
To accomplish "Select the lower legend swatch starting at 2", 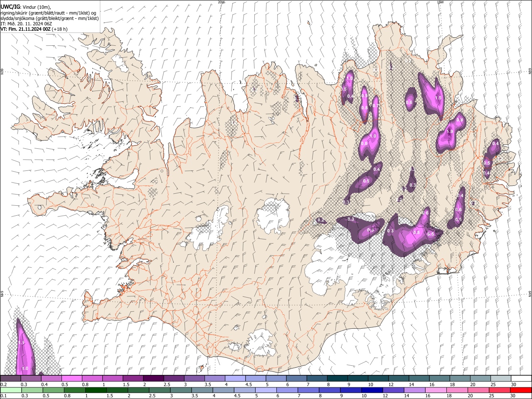I will [138, 390].
